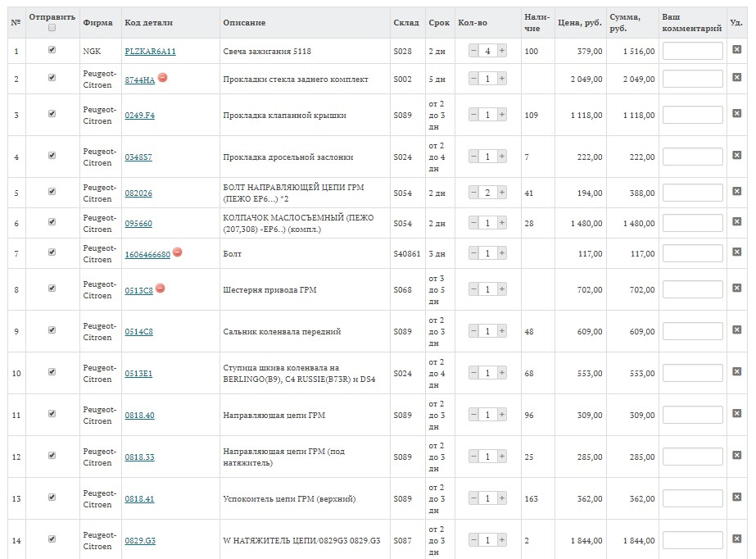Open part code link PLZKAR6A11
Image resolution: width=756 pixels, height=559 pixels.
pos(150,51)
